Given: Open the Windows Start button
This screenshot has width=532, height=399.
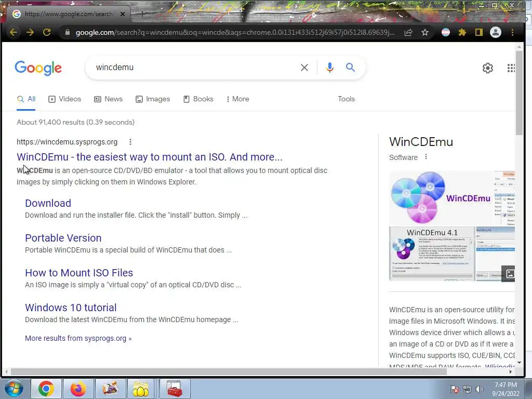Looking at the screenshot, I should coord(14,388).
